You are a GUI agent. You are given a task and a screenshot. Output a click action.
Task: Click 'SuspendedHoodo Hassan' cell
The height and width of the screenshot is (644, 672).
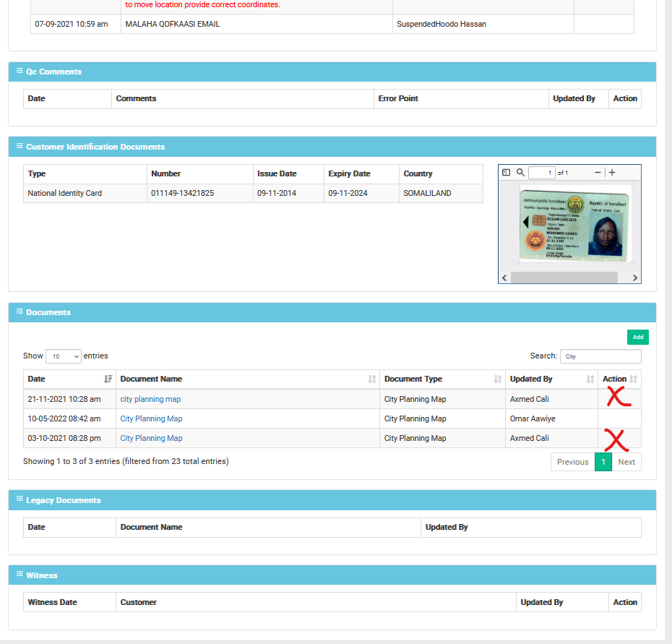coord(483,24)
